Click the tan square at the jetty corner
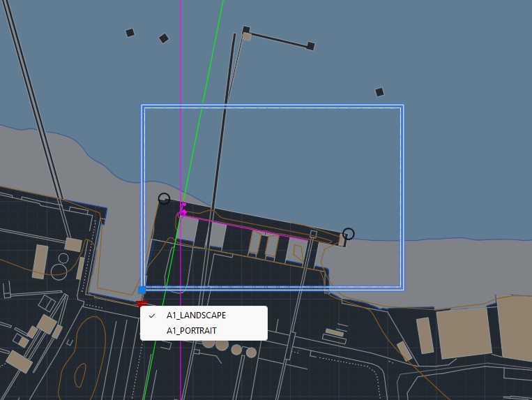 click(247, 36)
